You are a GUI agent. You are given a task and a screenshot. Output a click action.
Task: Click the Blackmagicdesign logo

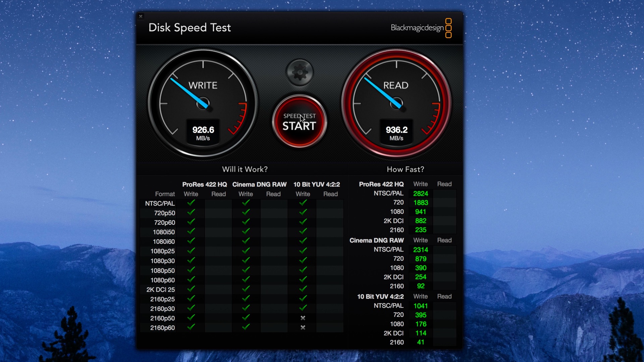click(x=421, y=28)
